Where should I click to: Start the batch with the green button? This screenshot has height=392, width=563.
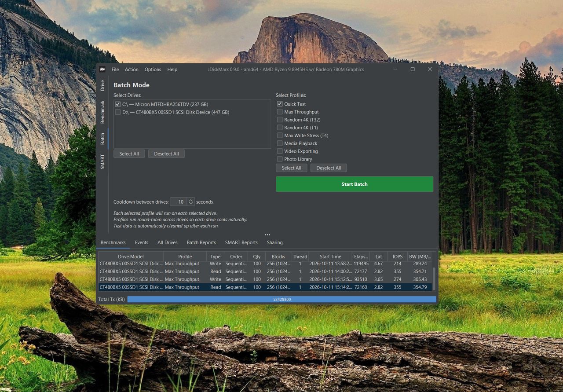click(355, 184)
